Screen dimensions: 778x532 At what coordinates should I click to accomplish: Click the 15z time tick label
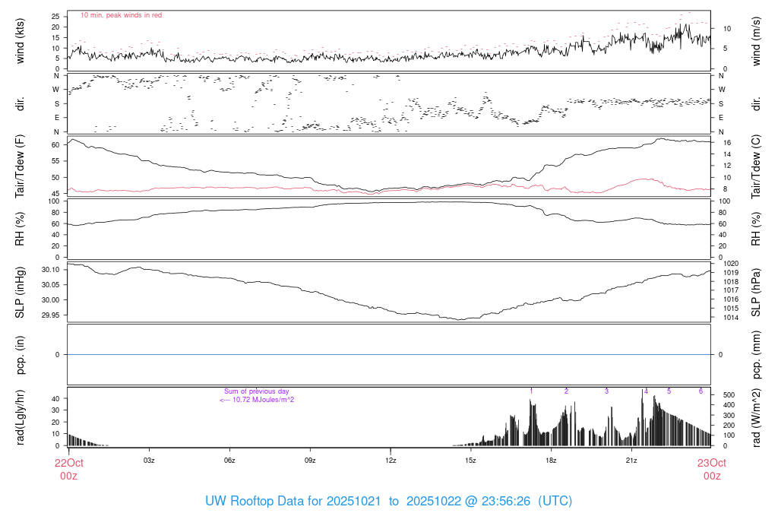(x=470, y=461)
